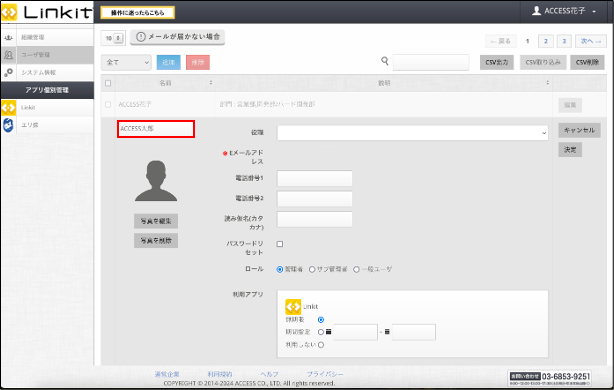Screen dimensions: 614x390
Task: Select the general user role radio button
Action: (x=356, y=269)
